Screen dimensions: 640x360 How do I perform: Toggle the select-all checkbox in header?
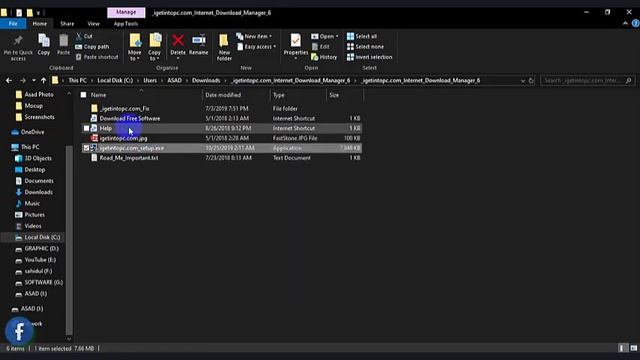point(84,95)
